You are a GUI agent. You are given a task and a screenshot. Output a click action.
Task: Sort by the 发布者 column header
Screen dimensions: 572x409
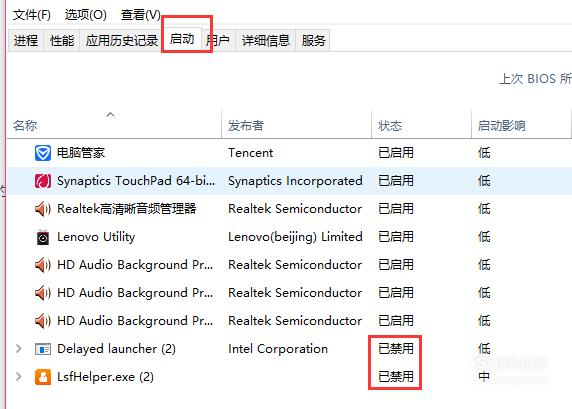(296, 124)
